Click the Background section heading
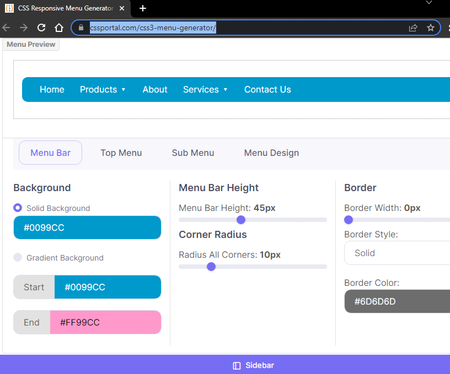 [x=42, y=188]
